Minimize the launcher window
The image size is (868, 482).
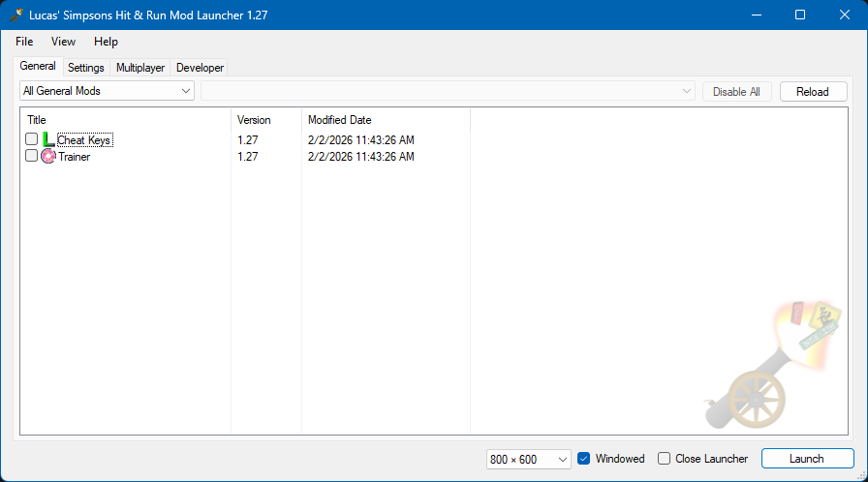click(757, 15)
